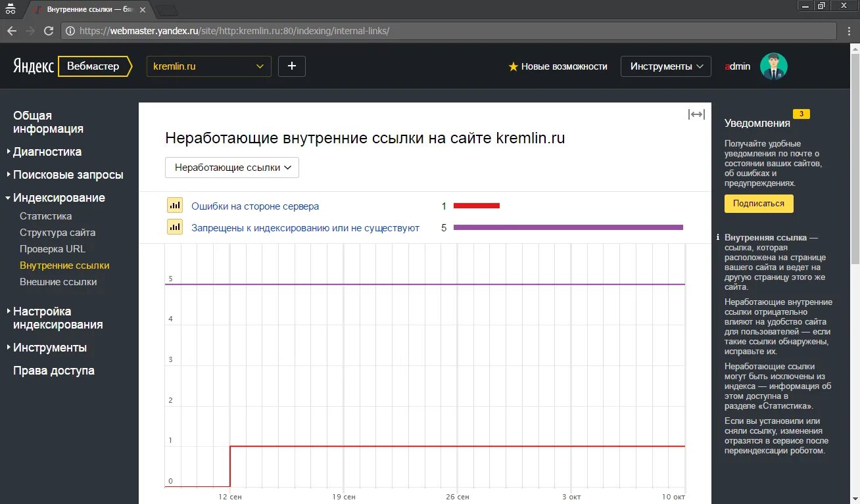This screenshot has height=504, width=860.
Task: Open Внешние ссылки in sidebar
Action: (x=59, y=282)
